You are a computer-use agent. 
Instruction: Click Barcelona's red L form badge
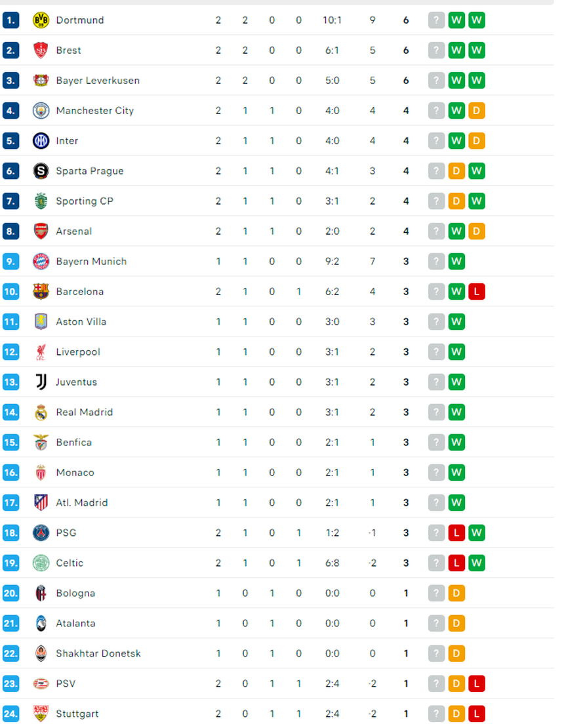pos(477,291)
